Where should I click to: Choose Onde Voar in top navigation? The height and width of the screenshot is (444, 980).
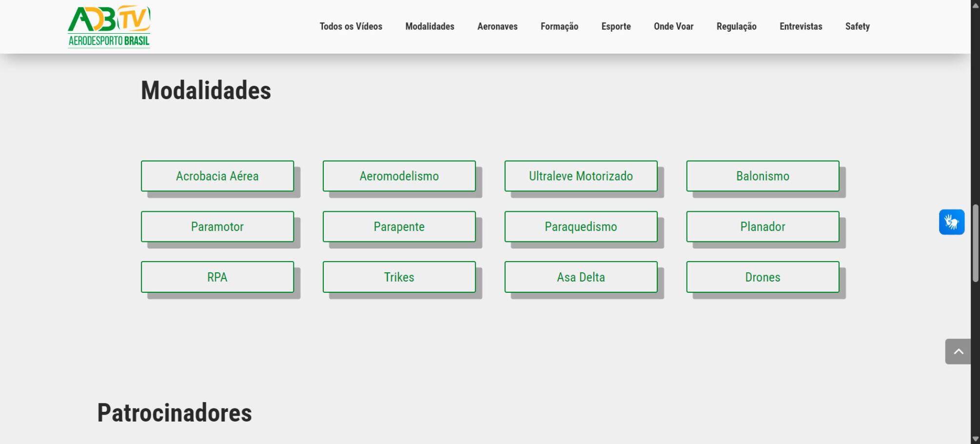click(673, 26)
